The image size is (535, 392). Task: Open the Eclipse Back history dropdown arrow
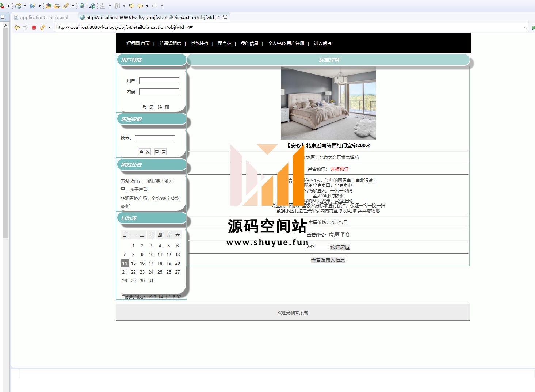tap(147, 6)
